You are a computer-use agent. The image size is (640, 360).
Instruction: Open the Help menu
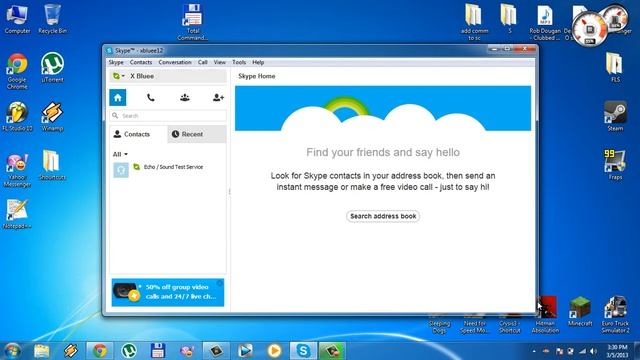[x=258, y=62]
